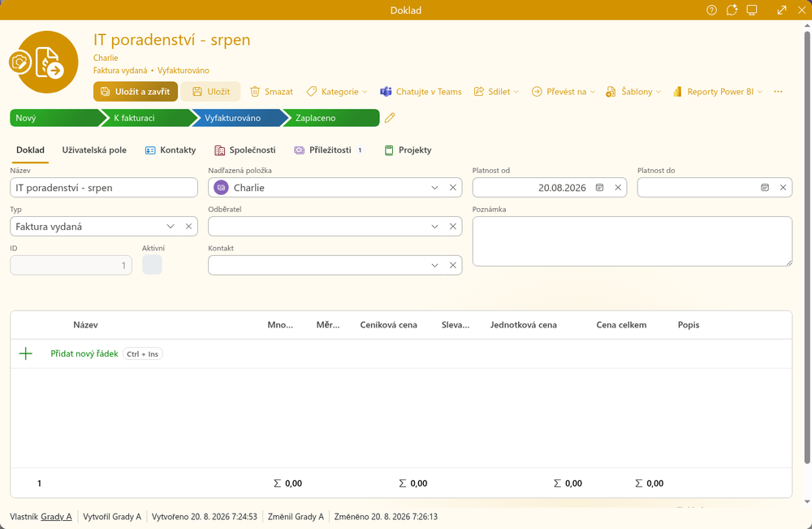Click the Uložit a zavřít button
This screenshot has height=529, width=812.
tap(136, 92)
